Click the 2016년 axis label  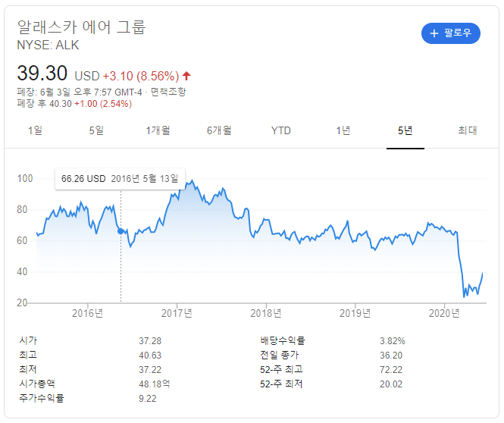click(87, 313)
